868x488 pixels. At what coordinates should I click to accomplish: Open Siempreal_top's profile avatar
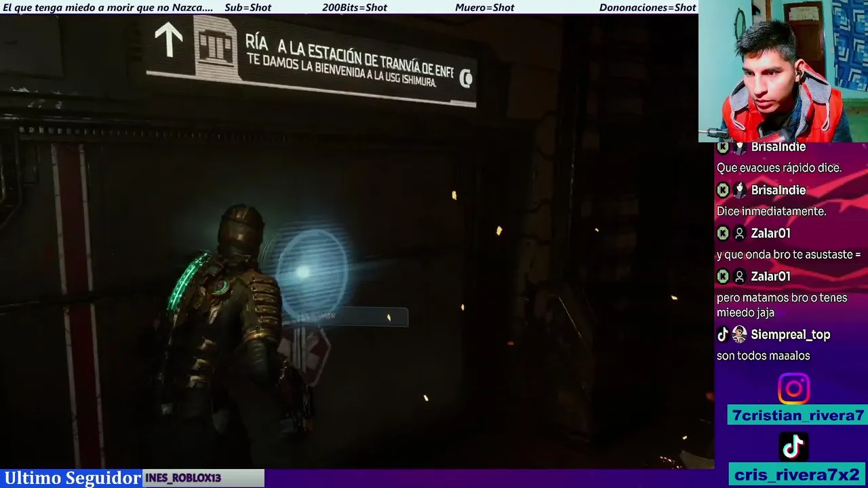739,334
